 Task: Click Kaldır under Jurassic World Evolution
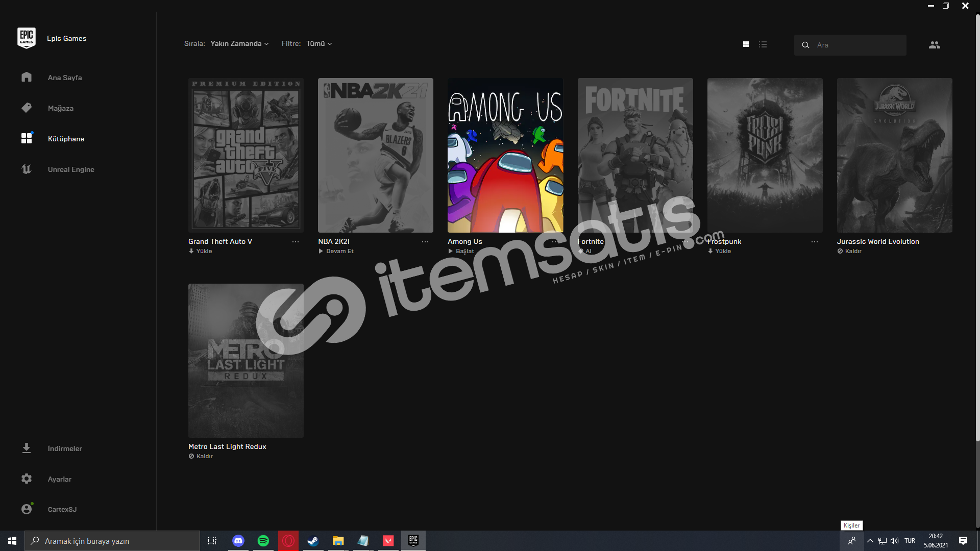coord(849,251)
